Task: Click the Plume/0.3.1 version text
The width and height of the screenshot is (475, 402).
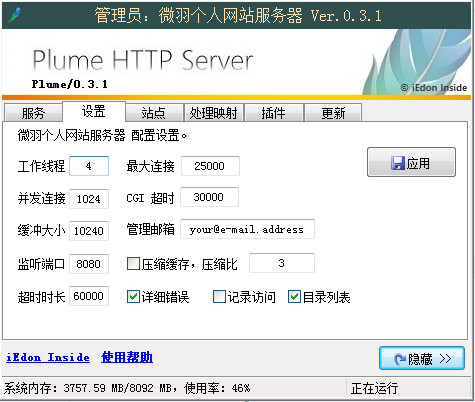Action: coord(70,84)
